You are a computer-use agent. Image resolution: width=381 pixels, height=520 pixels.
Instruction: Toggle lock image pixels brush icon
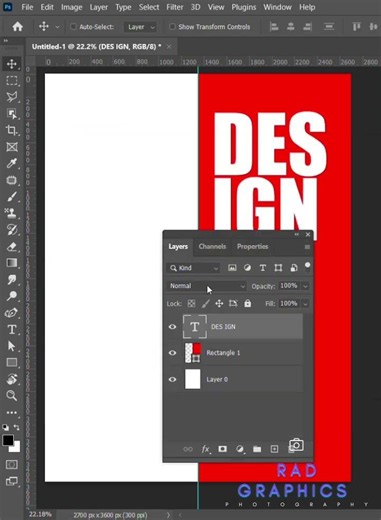pos(206,303)
